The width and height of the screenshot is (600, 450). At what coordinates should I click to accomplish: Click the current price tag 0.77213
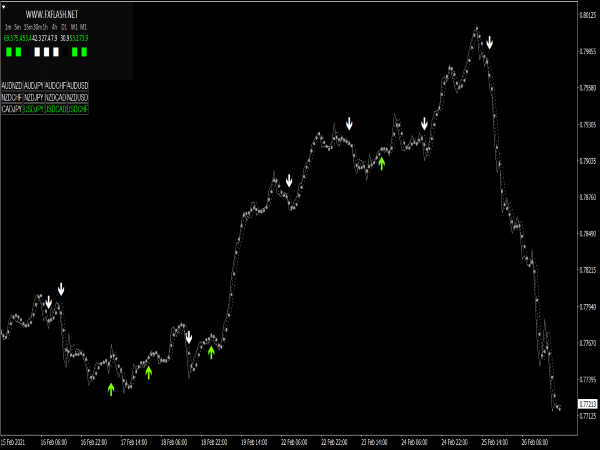[587, 404]
